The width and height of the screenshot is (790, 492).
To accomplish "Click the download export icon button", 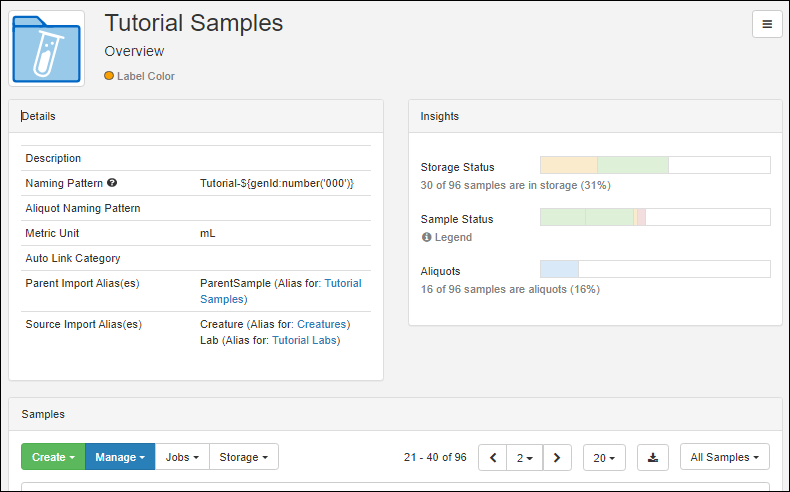I will pyautogui.click(x=652, y=457).
